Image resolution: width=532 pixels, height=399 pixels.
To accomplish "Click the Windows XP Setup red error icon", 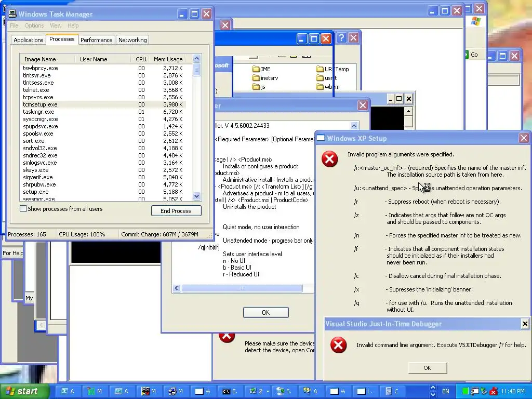I will point(330,159).
